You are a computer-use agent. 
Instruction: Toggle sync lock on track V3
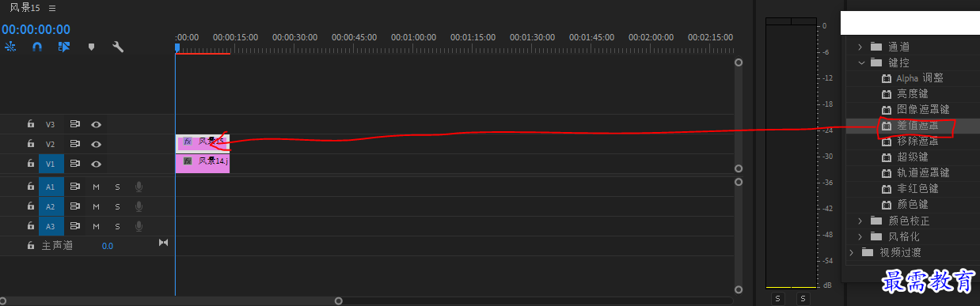pyautogui.click(x=75, y=124)
